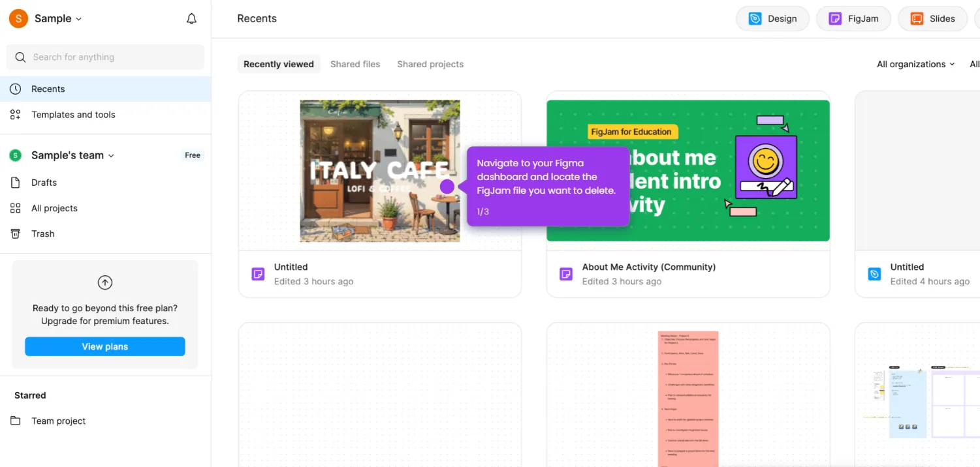Open Templates and tools

pyautogui.click(x=105, y=115)
